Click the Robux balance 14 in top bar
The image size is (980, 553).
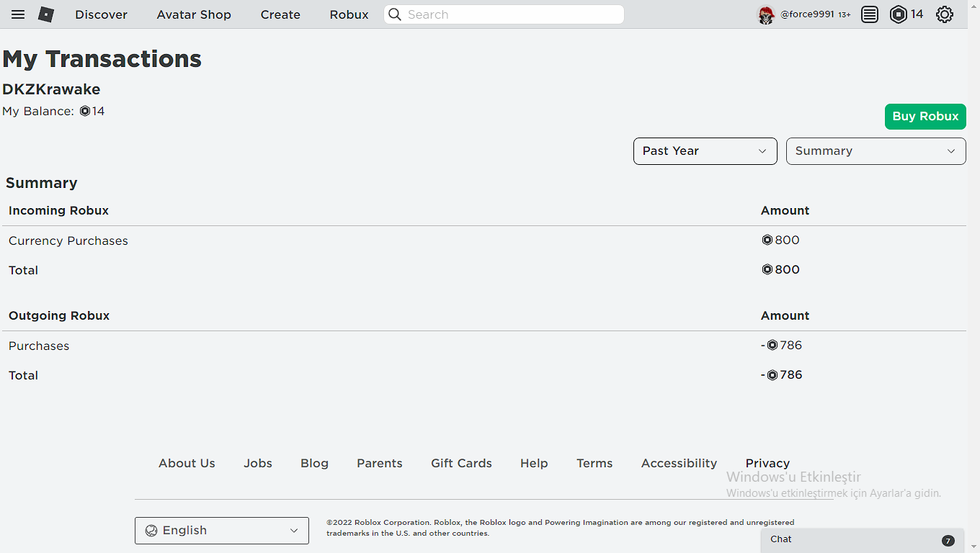(917, 14)
